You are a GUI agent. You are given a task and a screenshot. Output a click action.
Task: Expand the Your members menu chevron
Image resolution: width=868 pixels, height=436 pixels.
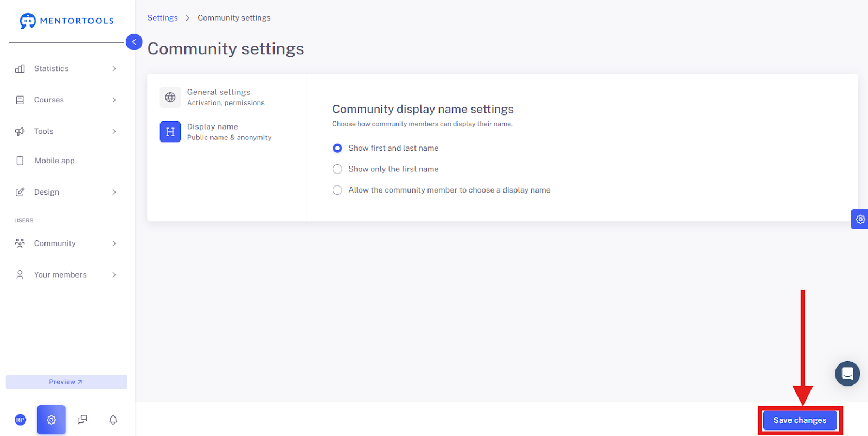click(x=114, y=274)
